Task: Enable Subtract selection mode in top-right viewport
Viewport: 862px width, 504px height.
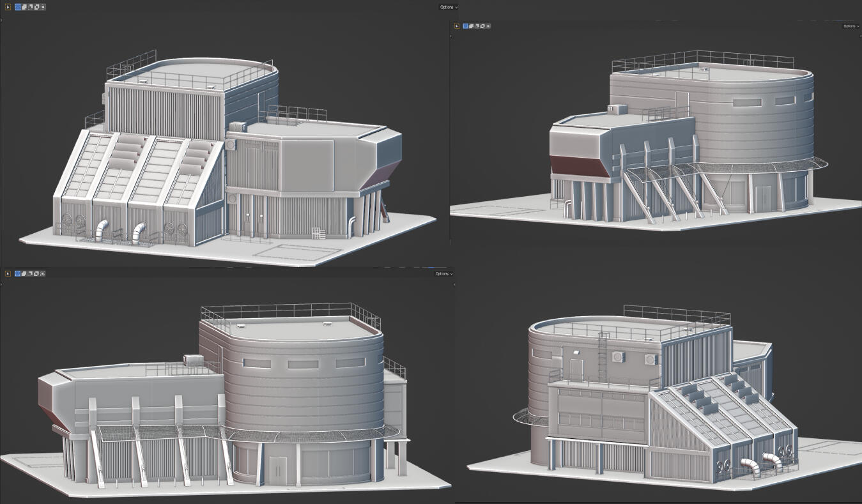Action: [477, 26]
